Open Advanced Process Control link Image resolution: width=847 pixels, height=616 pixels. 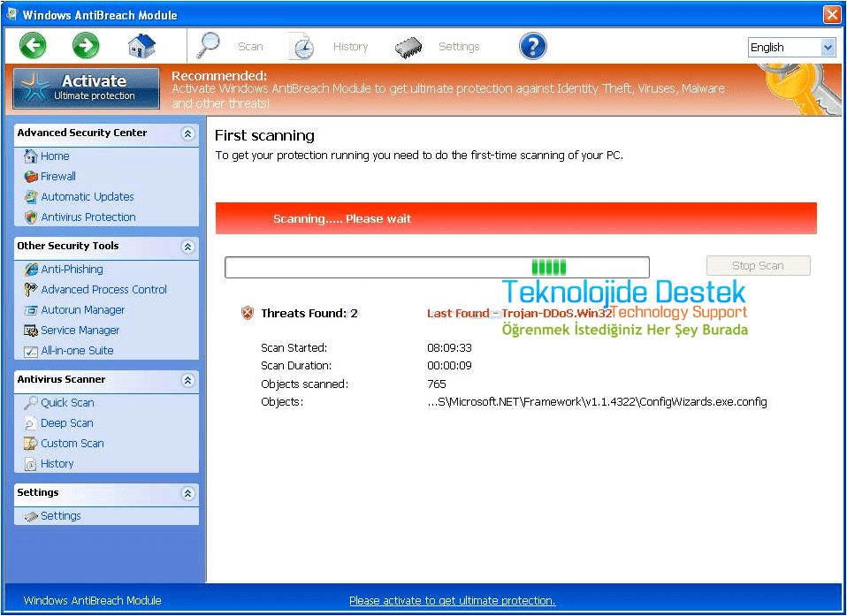(104, 289)
